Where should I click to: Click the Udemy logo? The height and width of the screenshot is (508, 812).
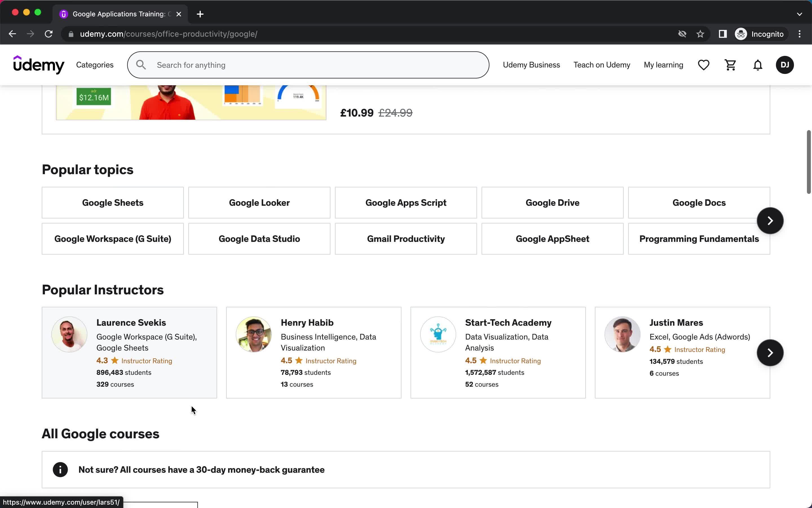coord(39,65)
